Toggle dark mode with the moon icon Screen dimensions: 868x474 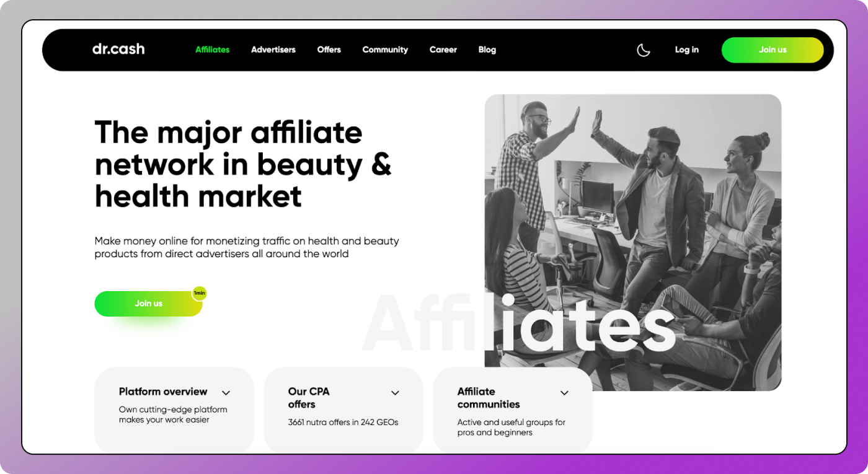pos(644,50)
